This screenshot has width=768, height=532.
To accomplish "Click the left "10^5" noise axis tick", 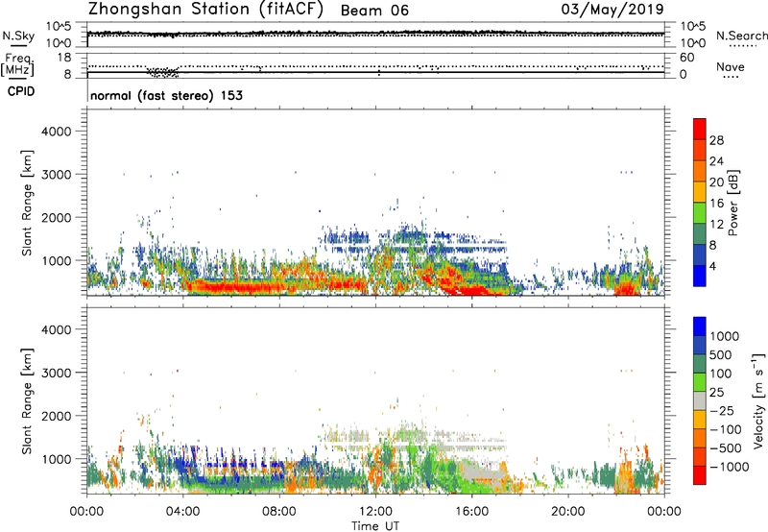I will (59, 27).
